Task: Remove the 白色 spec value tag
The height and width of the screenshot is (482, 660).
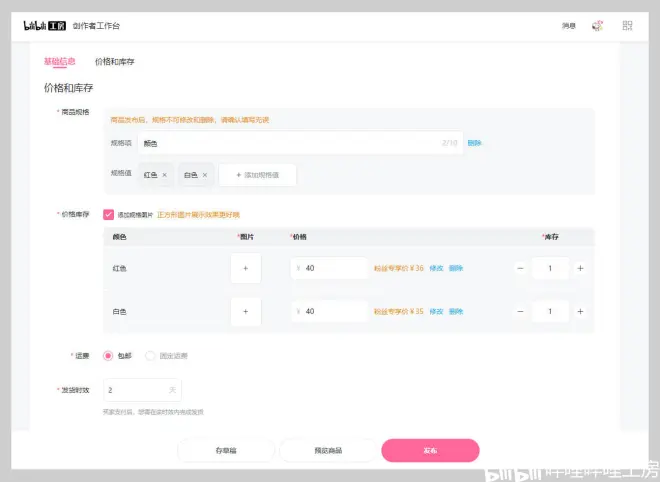Action: (205, 175)
